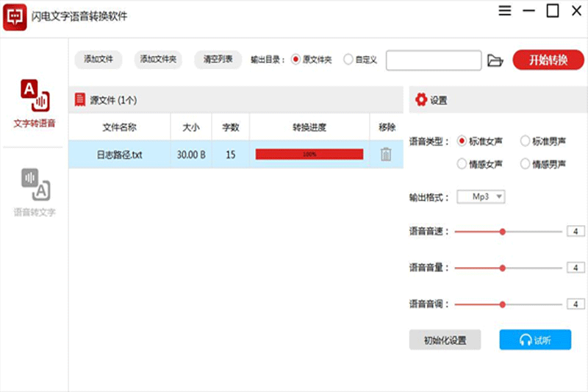Click the trash icon to remove 日志路径.txt
The image size is (588, 392).
tap(386, 154)
